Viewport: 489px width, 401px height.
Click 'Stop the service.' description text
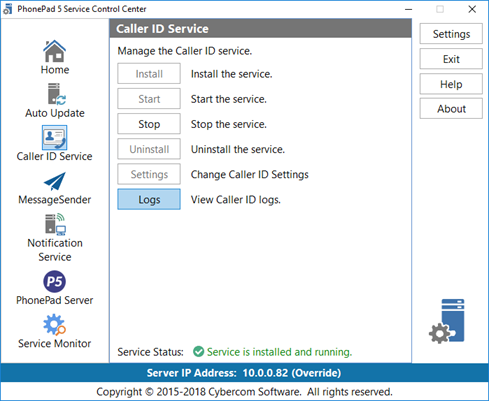[229, 124]
